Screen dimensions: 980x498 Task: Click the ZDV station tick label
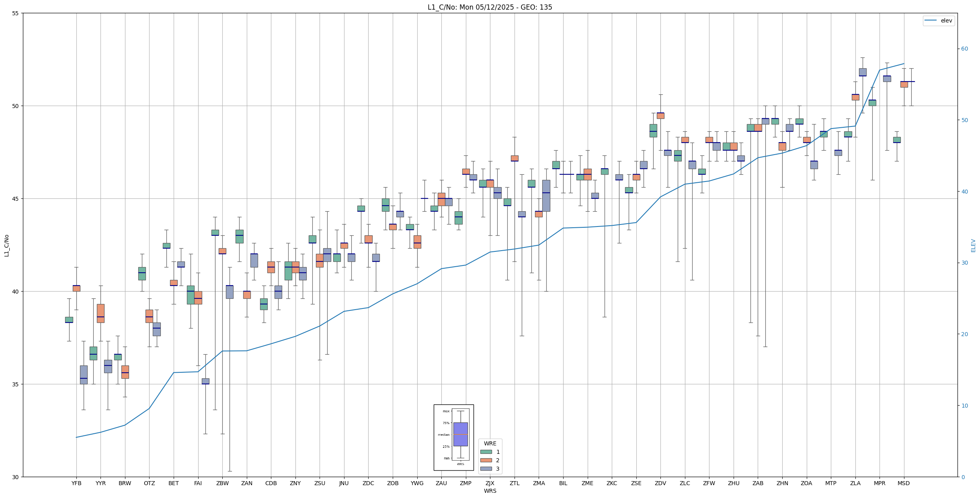point(660,483)
